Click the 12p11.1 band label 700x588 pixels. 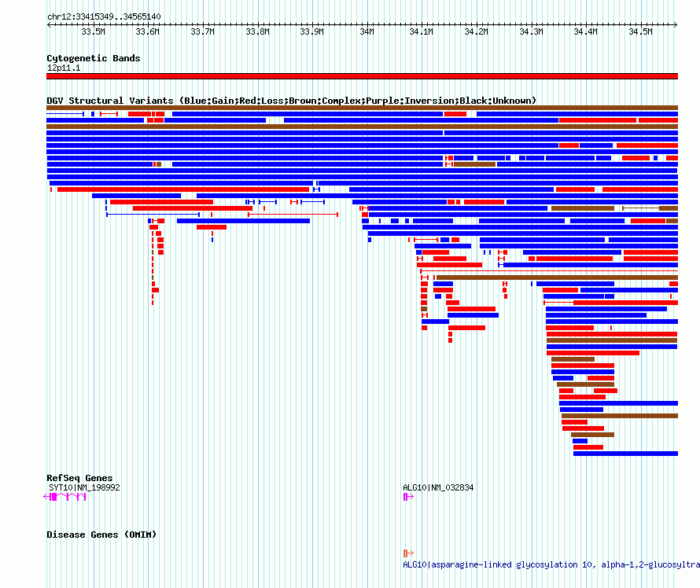[64, 68]
